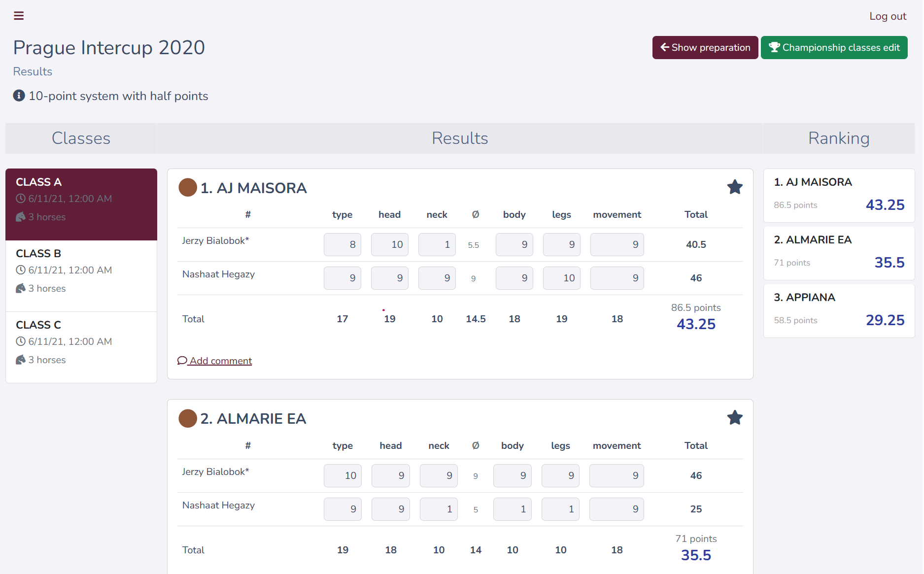The image size is (924, 574).
Task: Toggle star on AJ MAISORA card
Action: tap(735, 187)
